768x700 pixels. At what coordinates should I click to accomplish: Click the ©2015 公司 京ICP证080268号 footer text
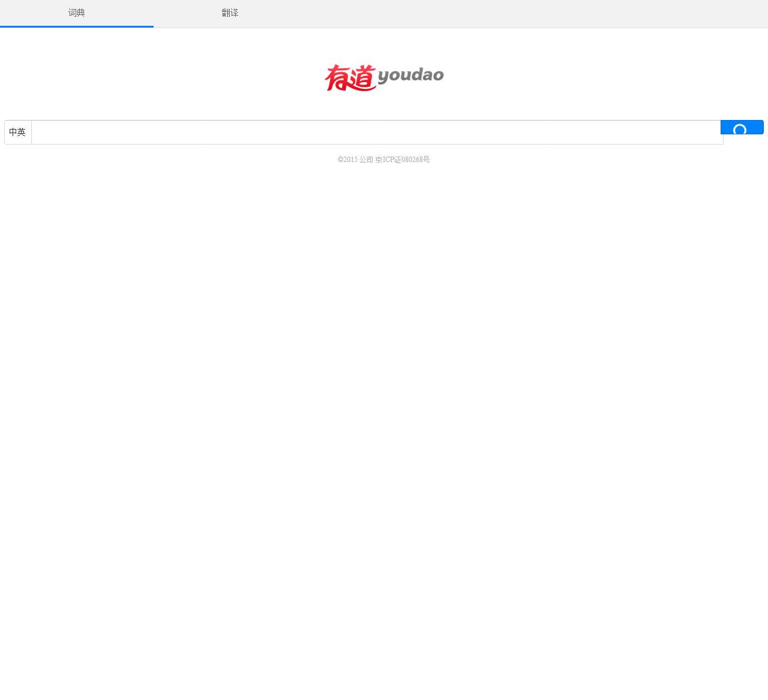[x=384, y=160]
